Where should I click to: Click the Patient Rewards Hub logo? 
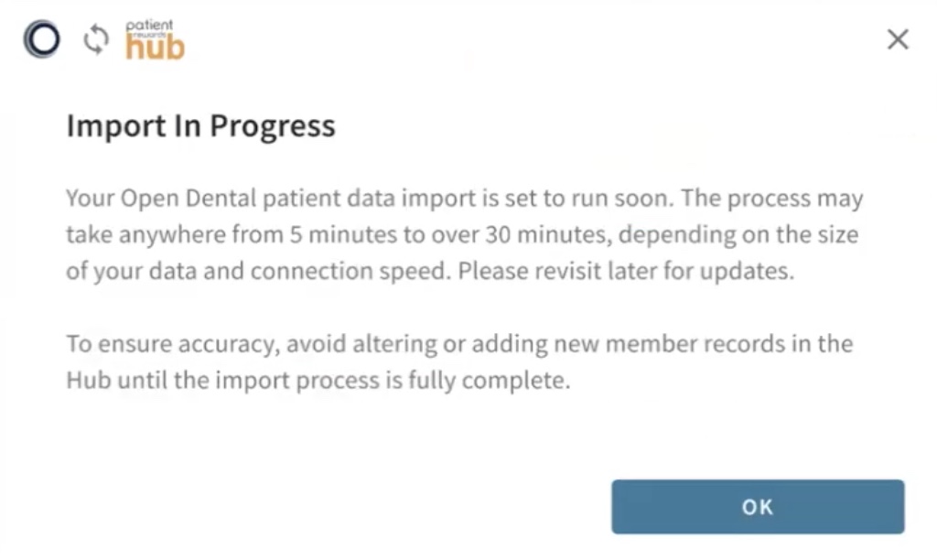click(x=155, y=39)
